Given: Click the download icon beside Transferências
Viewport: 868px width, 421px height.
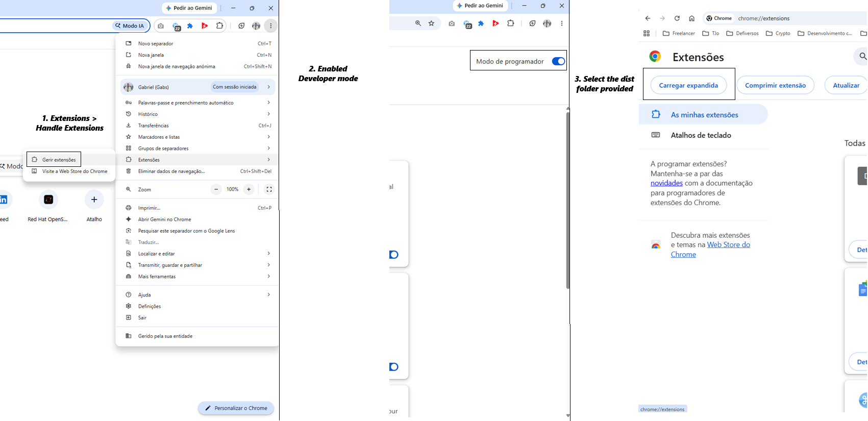Looking at the screenshot, I should coord(129,126).
